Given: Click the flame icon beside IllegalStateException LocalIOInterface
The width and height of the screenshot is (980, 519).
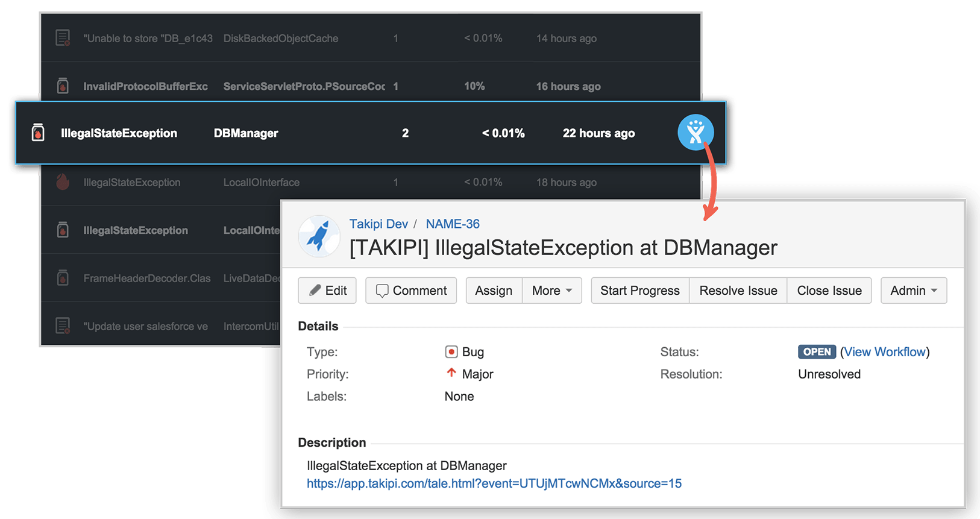Looking at the screenshot, I should (x=63, y=181).
